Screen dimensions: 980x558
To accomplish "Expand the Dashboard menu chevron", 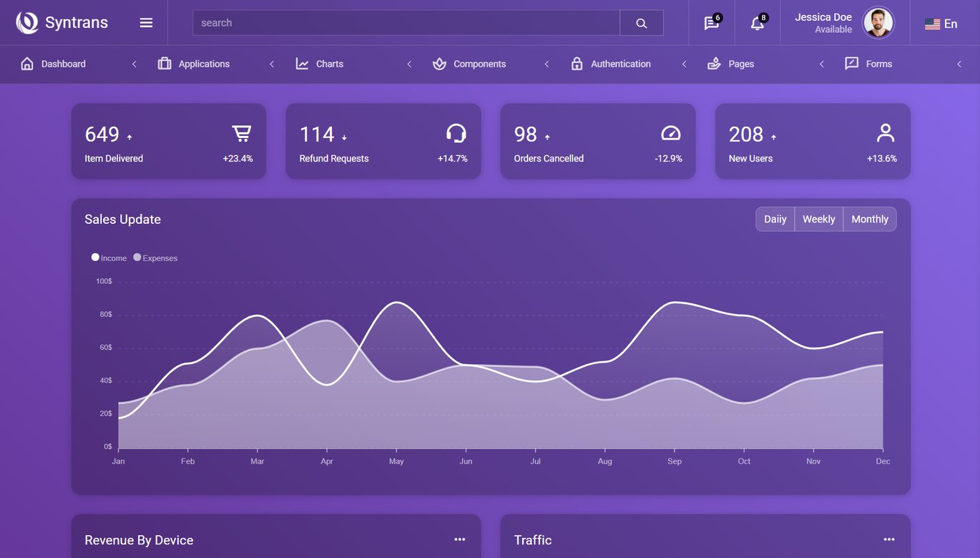I will (x=134, y=64).
